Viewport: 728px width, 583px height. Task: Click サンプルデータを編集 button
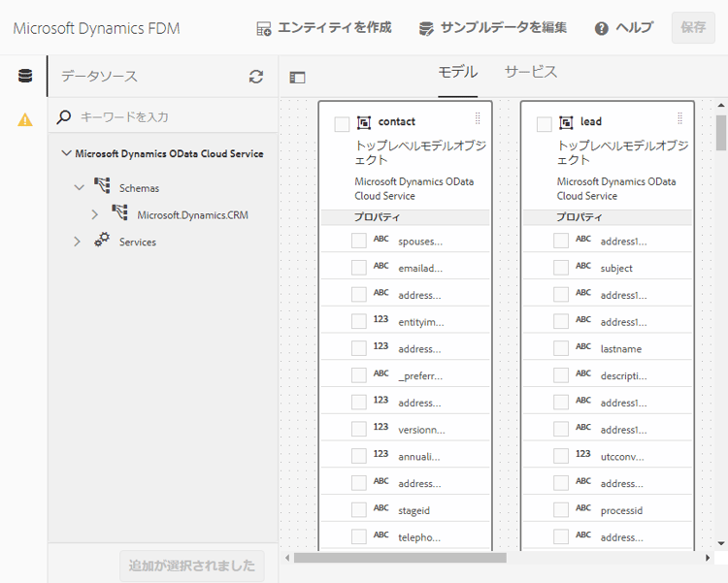[x=492, y=28]
